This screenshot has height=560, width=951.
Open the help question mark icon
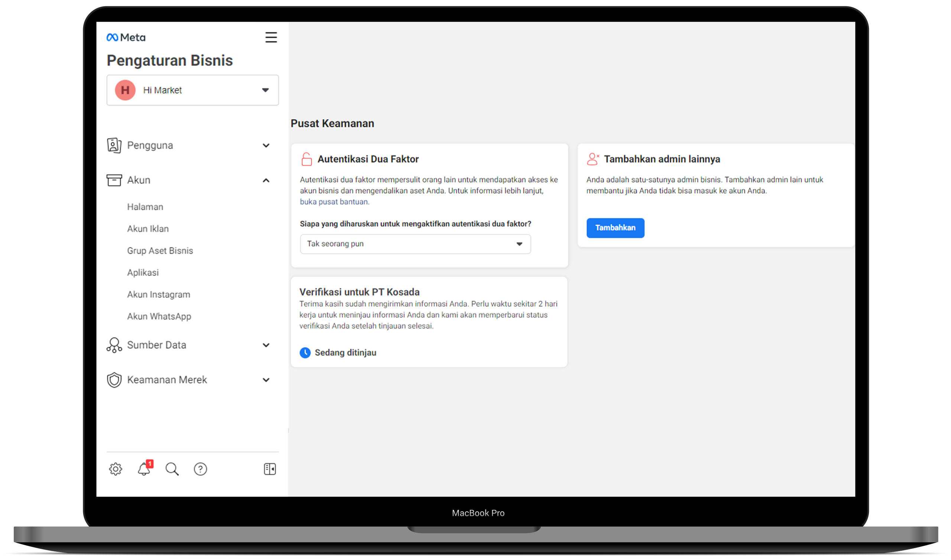coord(200,469)
